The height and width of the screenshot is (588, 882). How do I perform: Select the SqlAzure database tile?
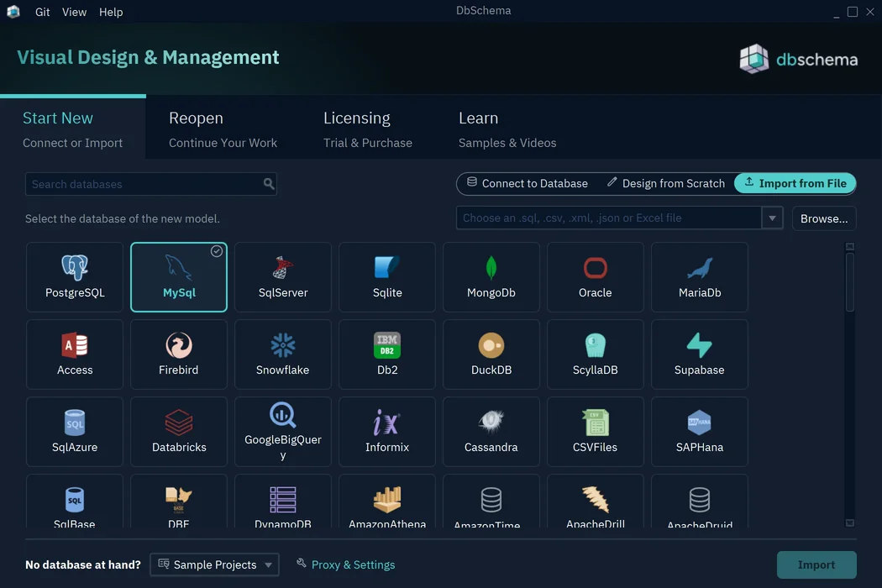pos(75,432)
